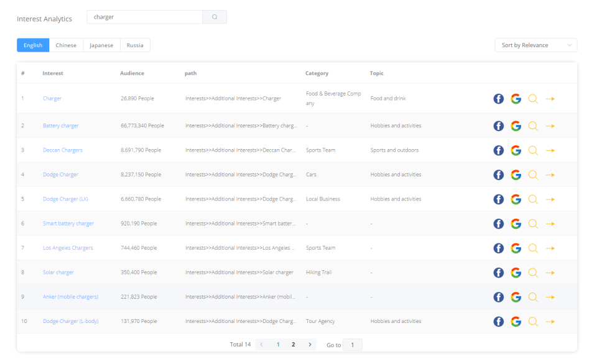
Task: Click the Interest column header
Action: click(x=53, y=73)
